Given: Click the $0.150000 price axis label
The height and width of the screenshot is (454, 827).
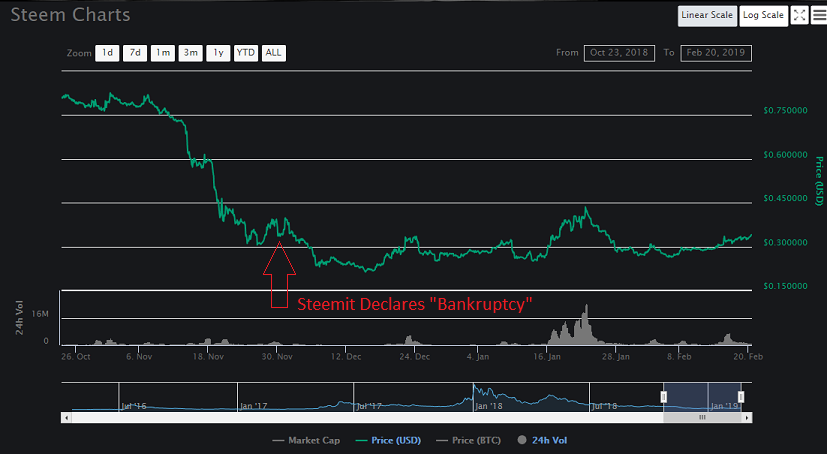Looking at the screenshot, I should (785, 286).
